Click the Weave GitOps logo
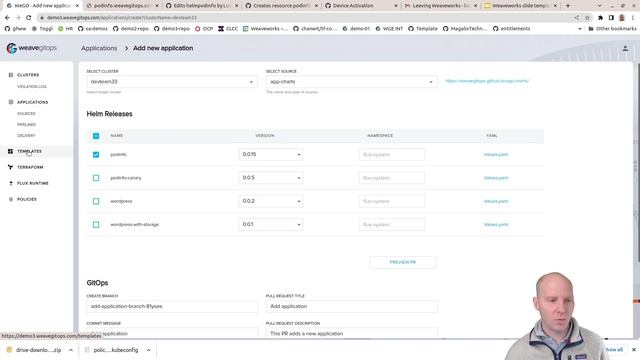The image size is (640, 360). (31, 48)
